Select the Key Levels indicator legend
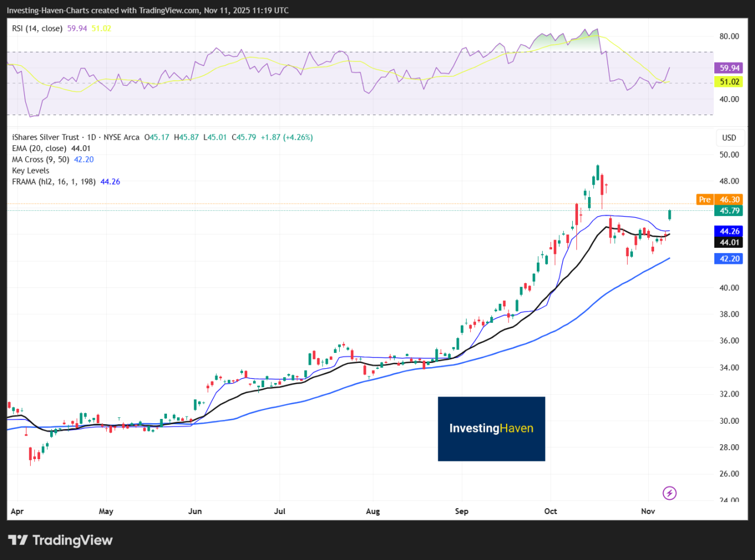The image size is (755, 560). tap(31, 171)
